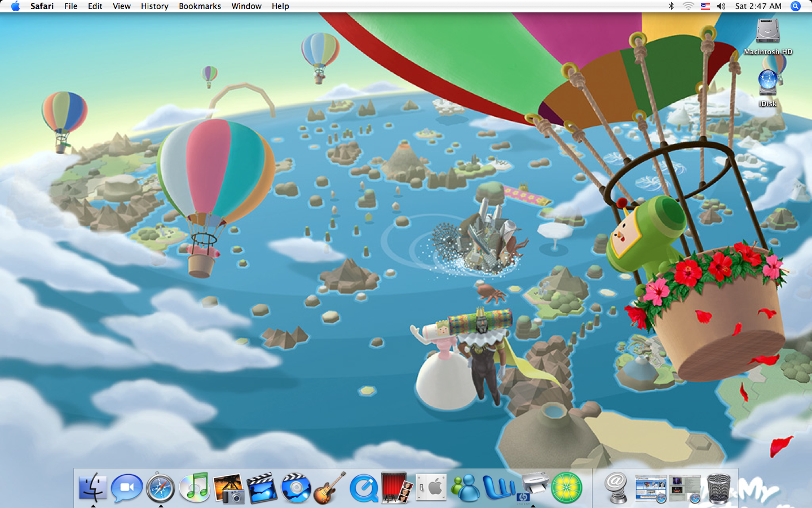Open the File menu
This screenshot has height=508, width=812.
pos(71,6)
